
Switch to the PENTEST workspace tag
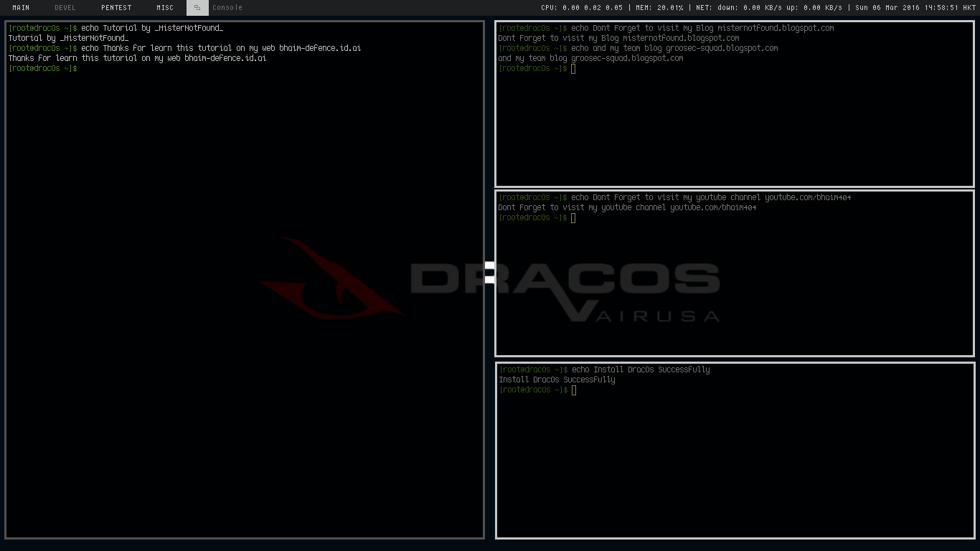tap(116, 7)
